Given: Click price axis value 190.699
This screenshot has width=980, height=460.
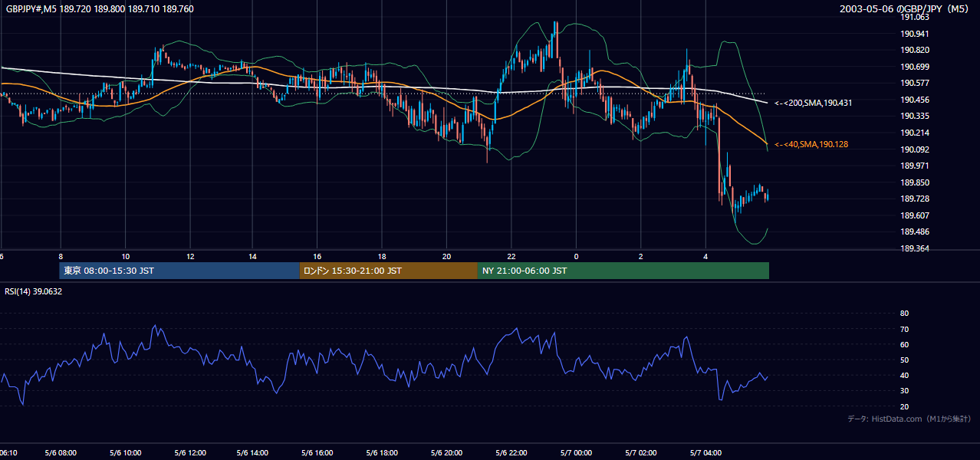Looking at the screenshot, I should coord(915,67).
